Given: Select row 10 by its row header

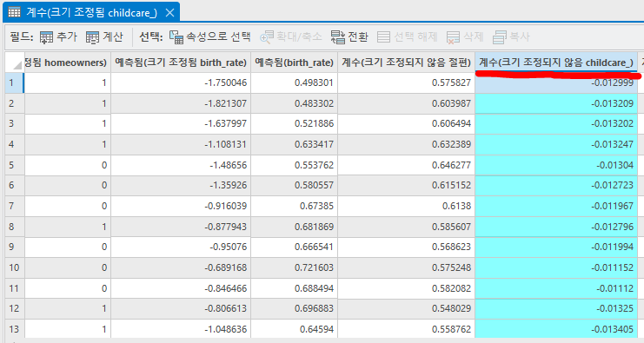Looking at the screenshot, I should pyautogui.click(x=15, y=267).
